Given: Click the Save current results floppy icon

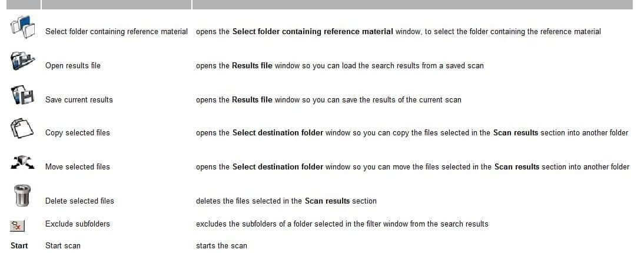Looking at the screenshot, I should pos(22,95).
